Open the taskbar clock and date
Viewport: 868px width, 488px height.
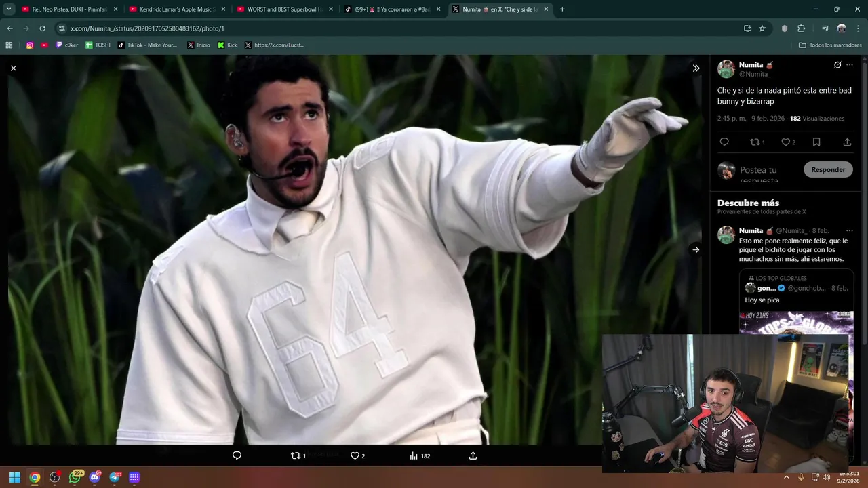pyautogui.click(x=849, y=477)
